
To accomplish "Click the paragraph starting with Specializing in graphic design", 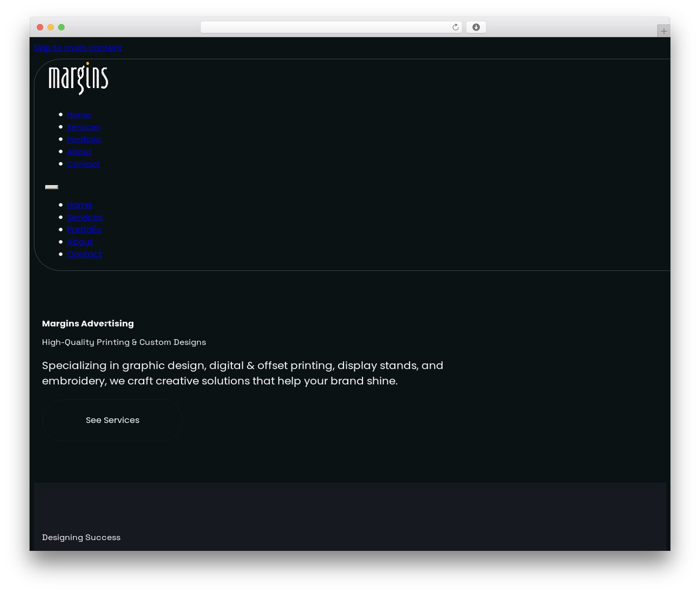I will pos(243,373).
